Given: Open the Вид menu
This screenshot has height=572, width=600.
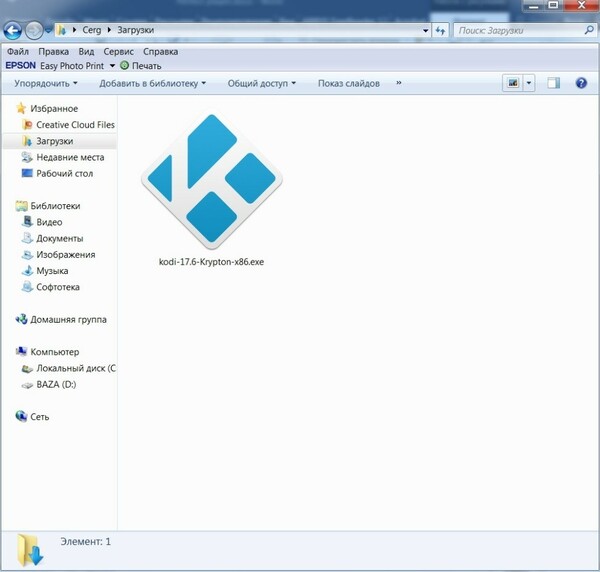Looking at the screenshot, I should point(86,52).
